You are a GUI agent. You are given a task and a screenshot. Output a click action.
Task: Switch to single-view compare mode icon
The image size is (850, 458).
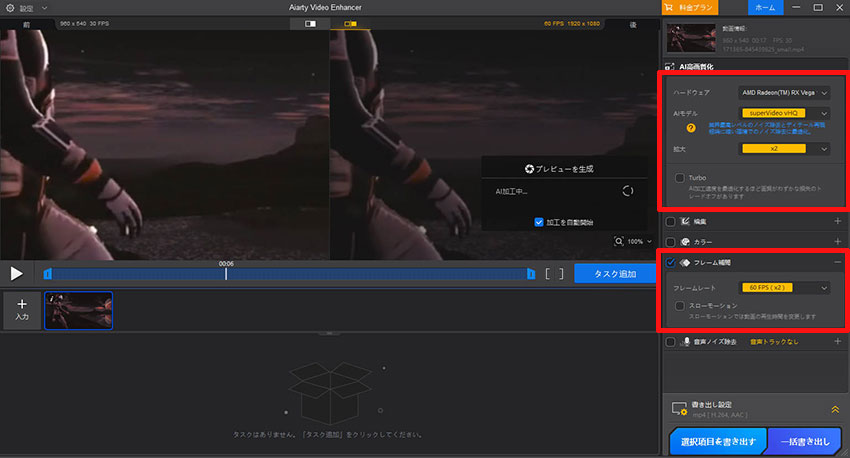310,24
